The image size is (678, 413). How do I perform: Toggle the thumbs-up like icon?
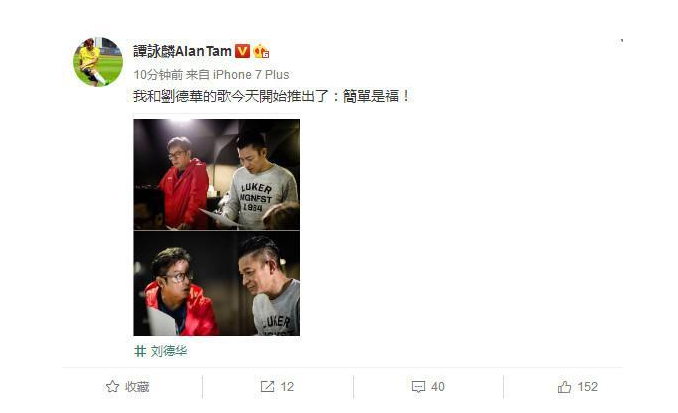pyautogui.click(x=564, y=387)
